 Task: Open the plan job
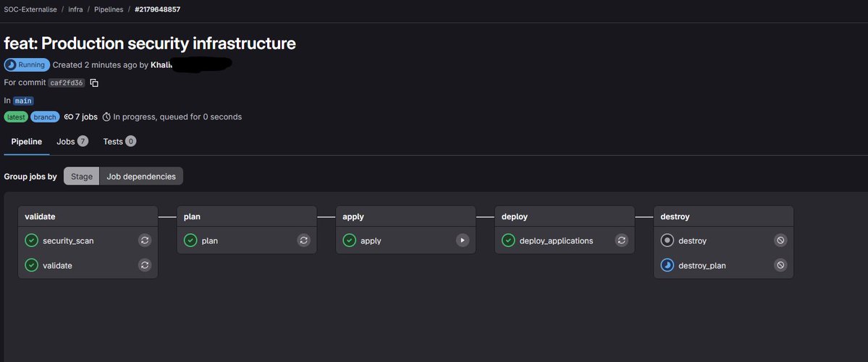pos(209,241)
